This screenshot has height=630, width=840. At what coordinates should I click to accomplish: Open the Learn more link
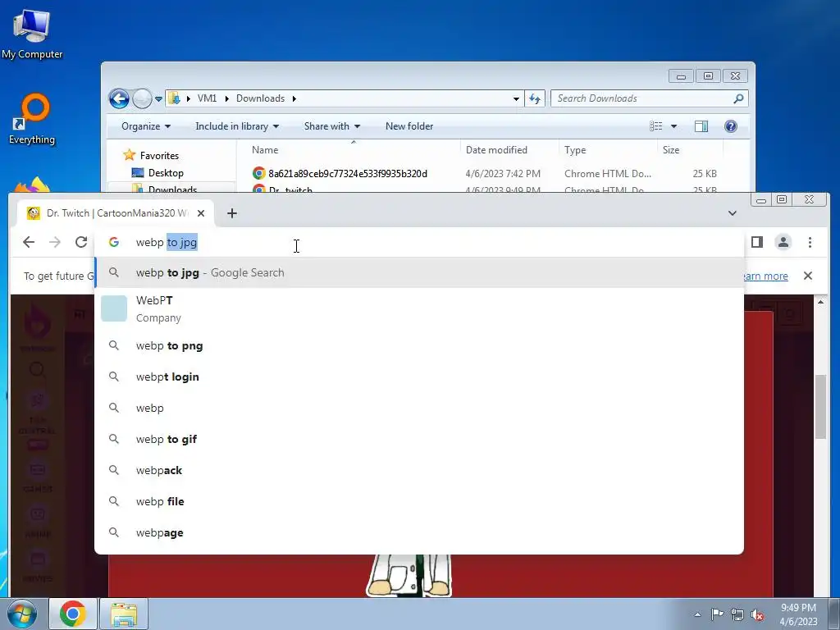[765, 276]
